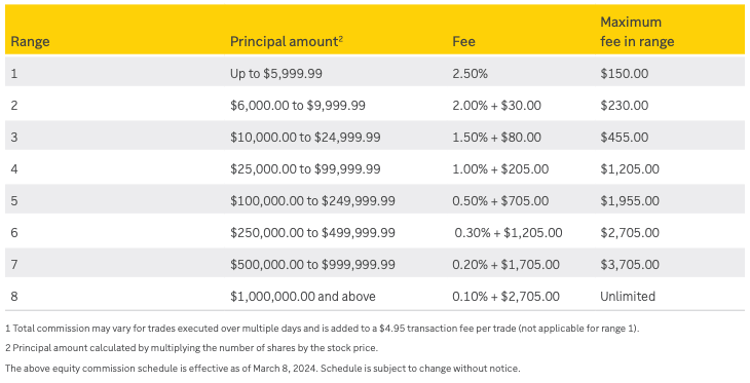Image resolution: width=750 pixels, height=383 pixels.
Task: Select the 2.00% + $30.00 fee
Action: (x=496, y=105)
